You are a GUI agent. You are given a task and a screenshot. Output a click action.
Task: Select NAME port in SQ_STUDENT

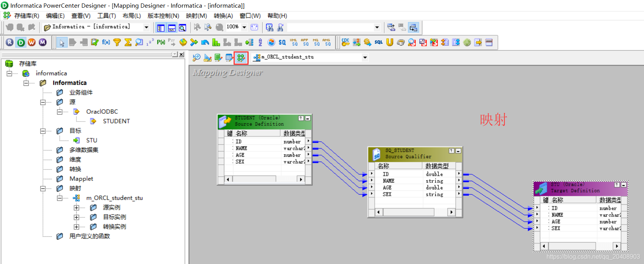click(x=389, y=181)
